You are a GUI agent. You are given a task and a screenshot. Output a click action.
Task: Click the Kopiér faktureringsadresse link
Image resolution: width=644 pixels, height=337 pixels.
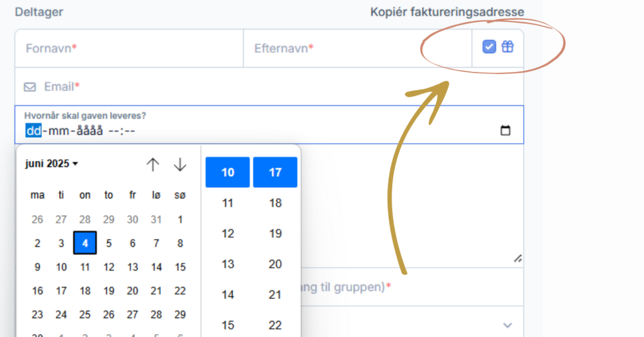(x=447, y=12)
